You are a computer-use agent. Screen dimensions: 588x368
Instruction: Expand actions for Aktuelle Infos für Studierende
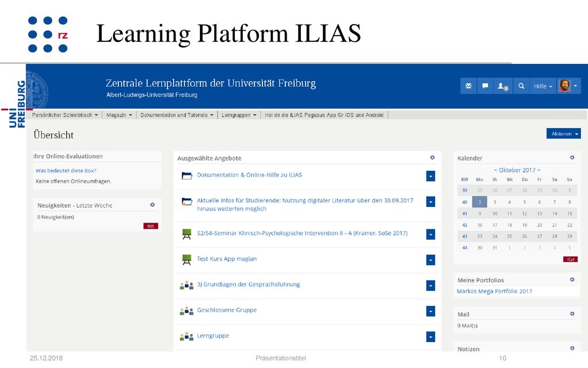click(431, 202)
